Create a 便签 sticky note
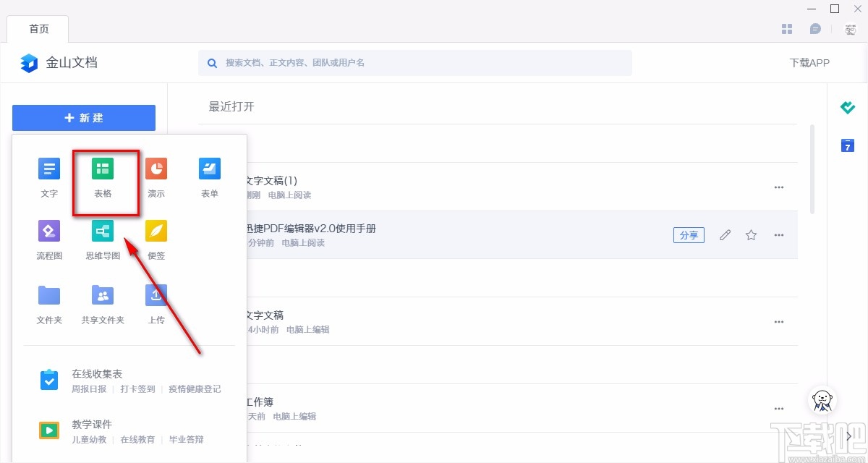Screen dimensions: 868x463 (156, 241)
